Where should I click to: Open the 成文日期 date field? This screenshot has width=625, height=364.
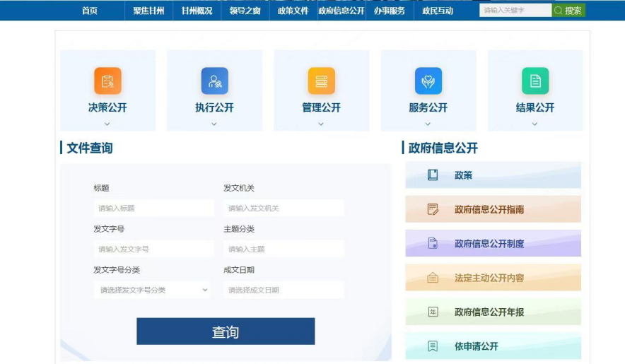(284, 290)
